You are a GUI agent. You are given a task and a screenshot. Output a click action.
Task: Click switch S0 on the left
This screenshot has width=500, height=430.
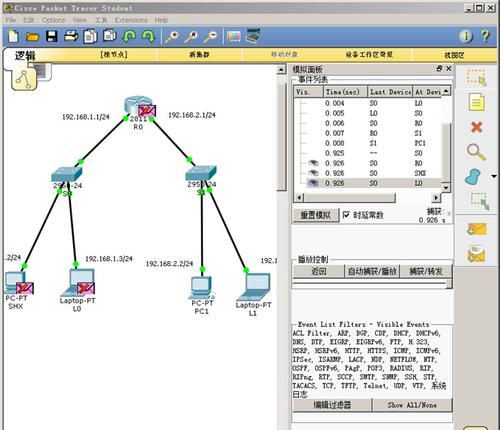pos(67,174)
